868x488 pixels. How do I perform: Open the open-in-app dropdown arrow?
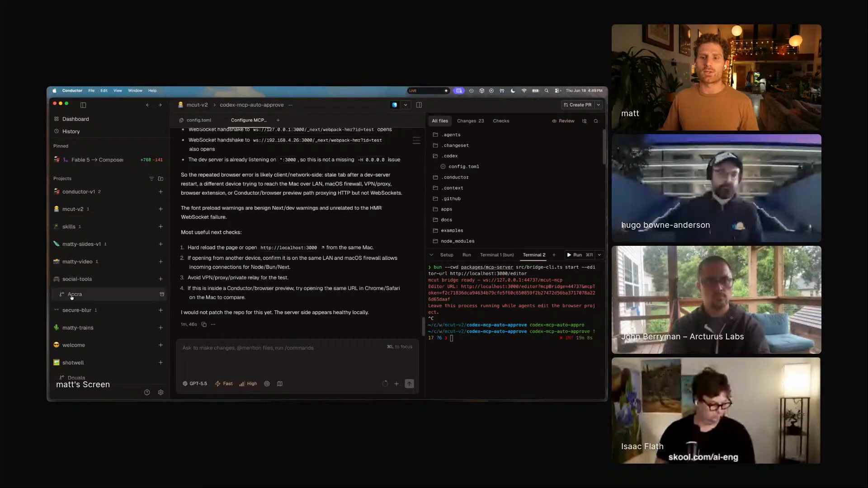click(x=406, y=105)
